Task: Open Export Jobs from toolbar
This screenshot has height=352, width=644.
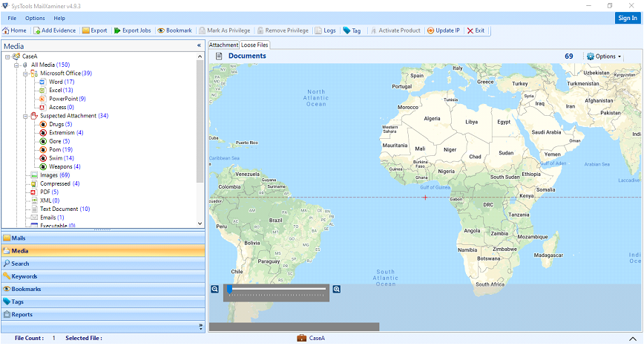Action: coord(133,30)
